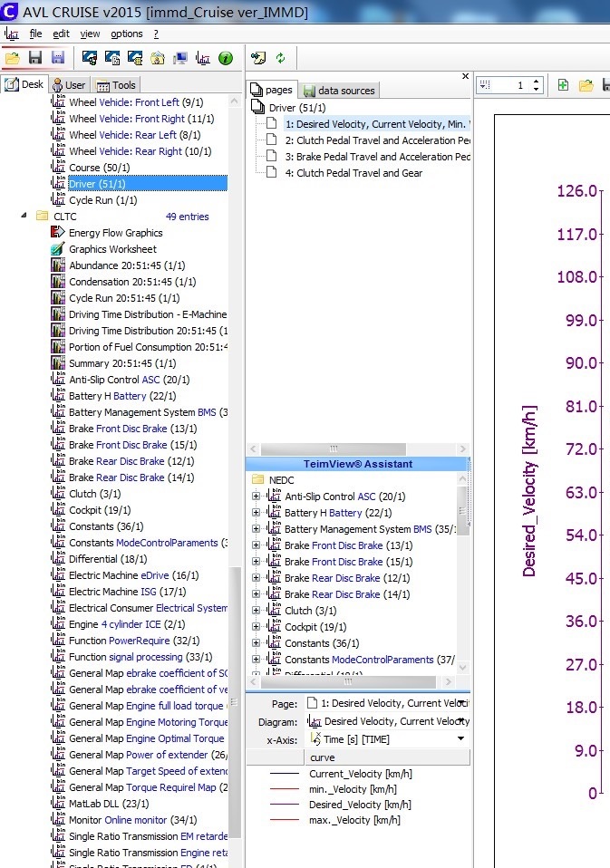Select page 2: Clutch Pedal Travel and Acceleration
The width and height of the screenshot is (610, 868).
tap(378, 140)
